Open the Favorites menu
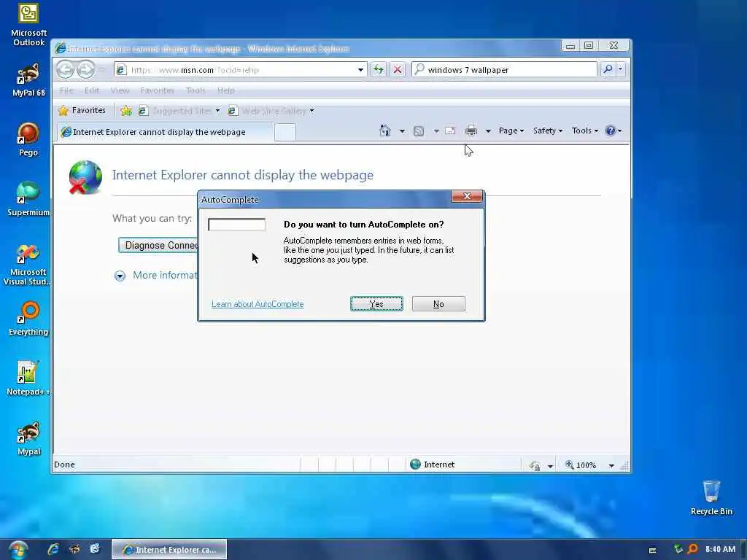 tap(158, 90)
